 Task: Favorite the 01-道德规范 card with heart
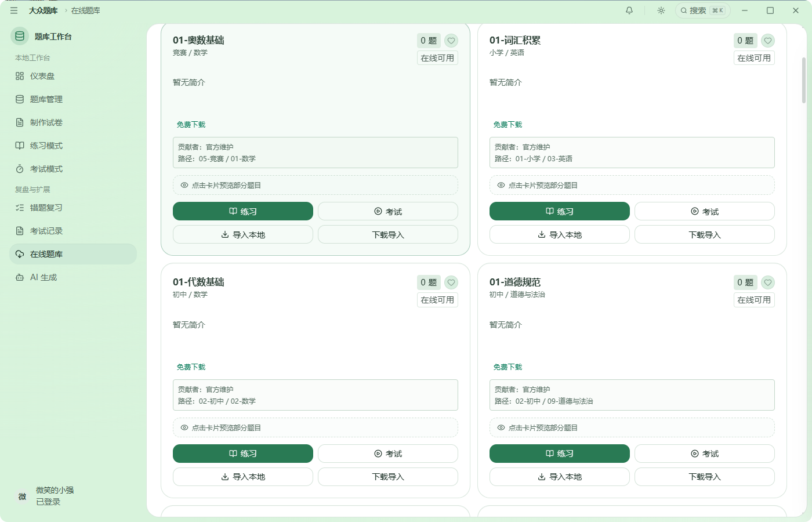(x=768, y=282)
